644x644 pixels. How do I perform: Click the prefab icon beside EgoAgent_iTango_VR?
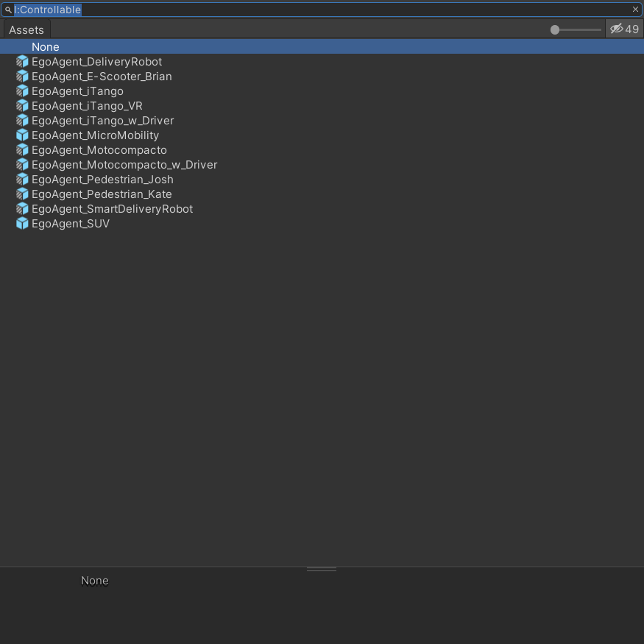pos(22,106)
